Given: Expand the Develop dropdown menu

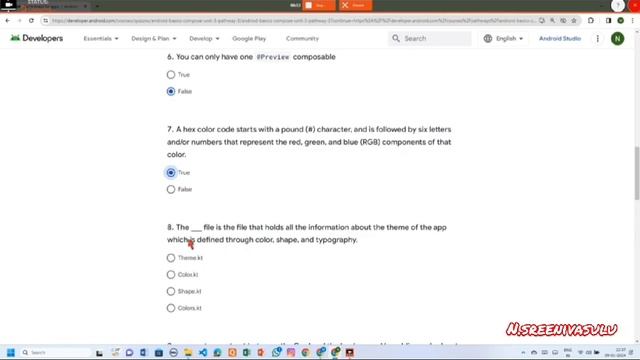Looking at the screenshot, I should tap(204, 38).
